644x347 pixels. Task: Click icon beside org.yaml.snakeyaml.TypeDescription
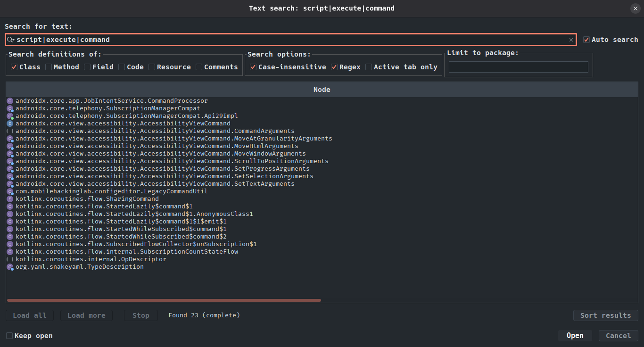click(x=10, y=267)
